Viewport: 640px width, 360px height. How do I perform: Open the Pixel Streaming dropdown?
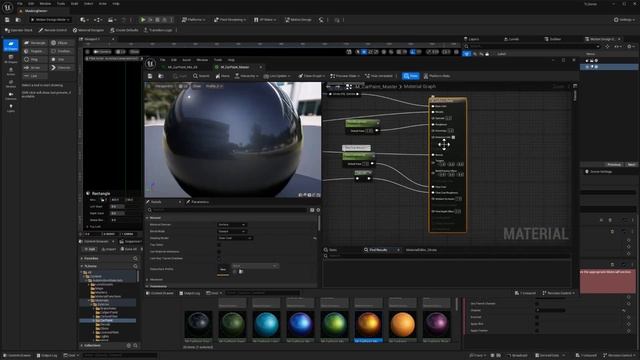click(x=230, y=20)
